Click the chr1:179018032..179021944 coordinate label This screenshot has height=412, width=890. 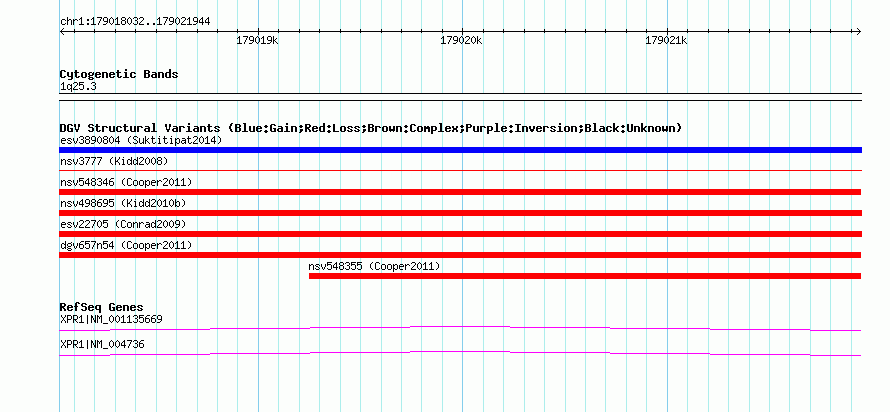tap(135, 22)
